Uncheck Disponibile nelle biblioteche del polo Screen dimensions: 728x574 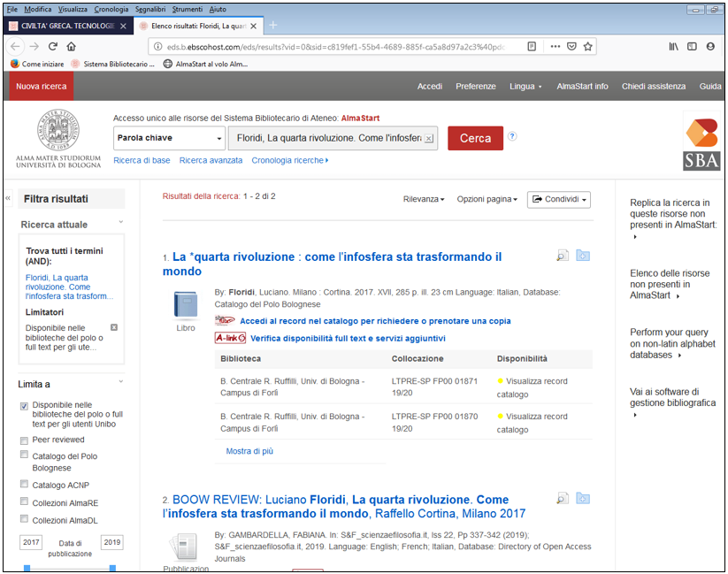coord(25,406)
